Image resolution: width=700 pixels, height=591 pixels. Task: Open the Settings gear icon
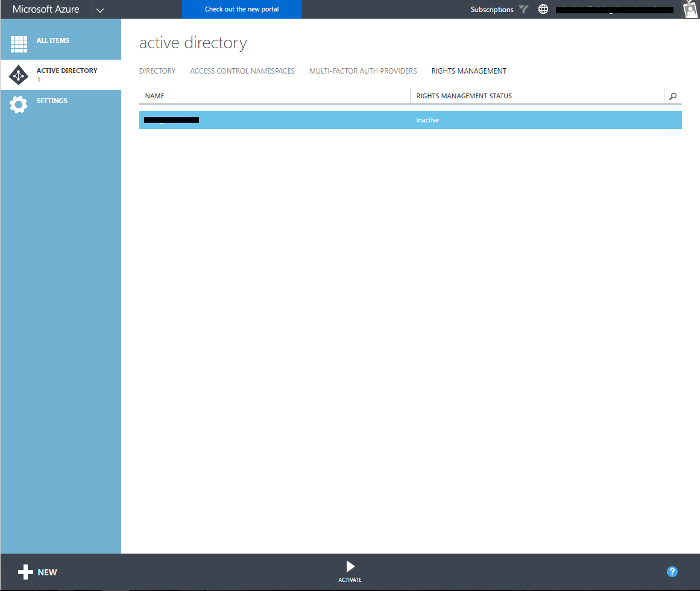pyautogui.click(x=18, y=104)
